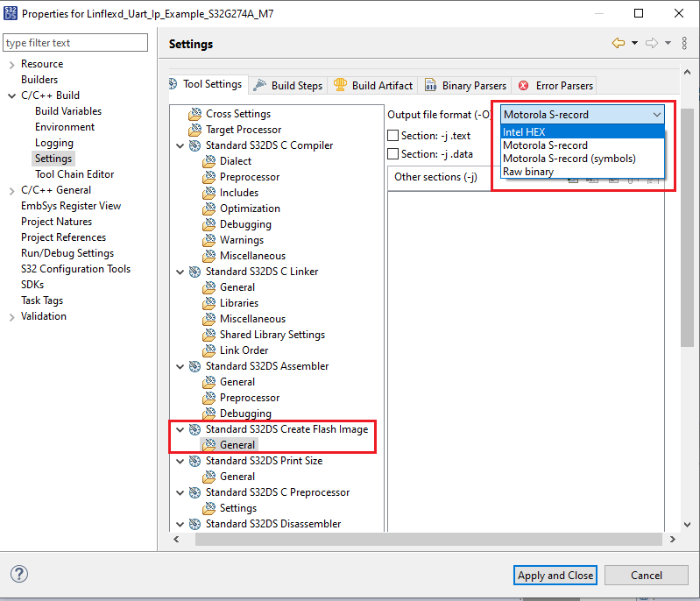The height and width of the screenshot is (601, 700).
Task: Switch to the Error Parsers tab
Action: [555, 85]
